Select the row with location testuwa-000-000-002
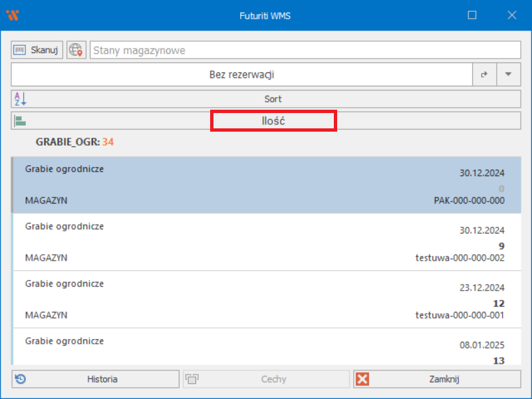 coord(266,242)
